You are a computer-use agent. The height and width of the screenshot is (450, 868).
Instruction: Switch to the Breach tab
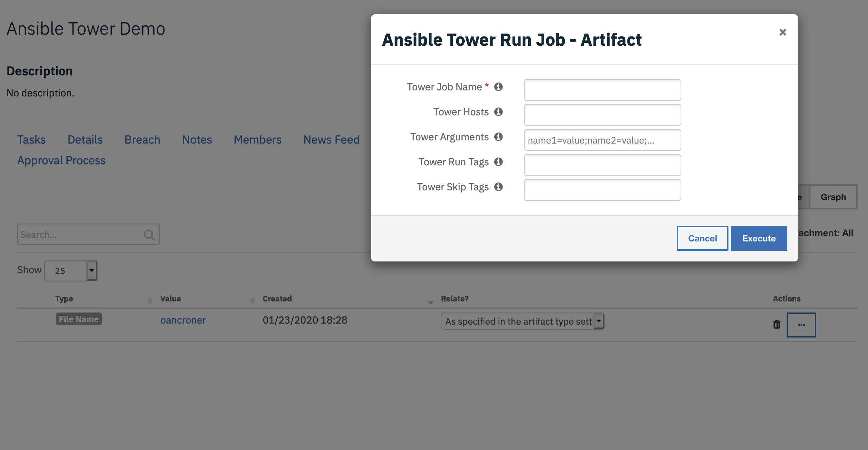pos(142,140)
